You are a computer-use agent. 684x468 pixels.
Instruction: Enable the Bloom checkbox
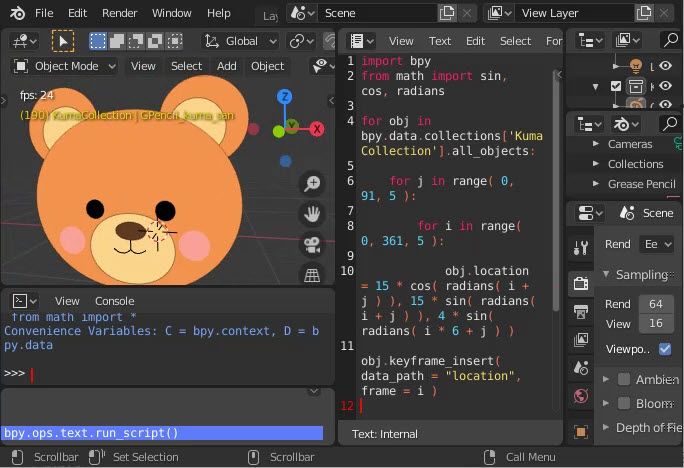(x=624, y=404)
